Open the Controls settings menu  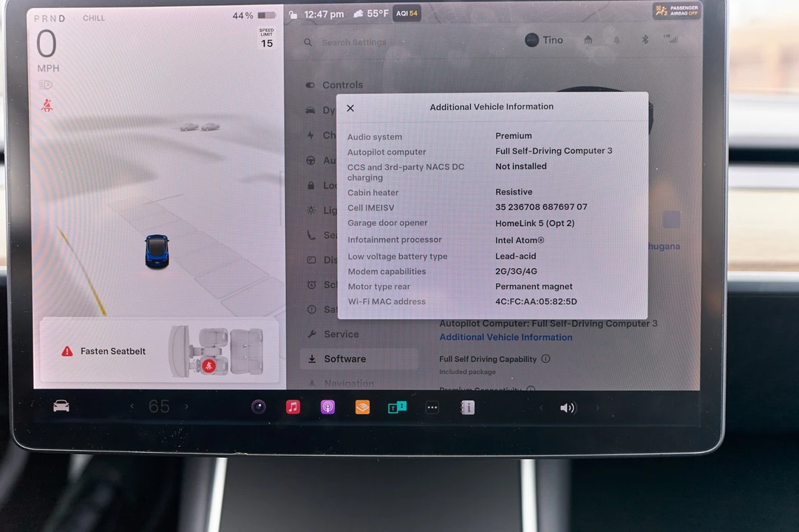[342, 85]
